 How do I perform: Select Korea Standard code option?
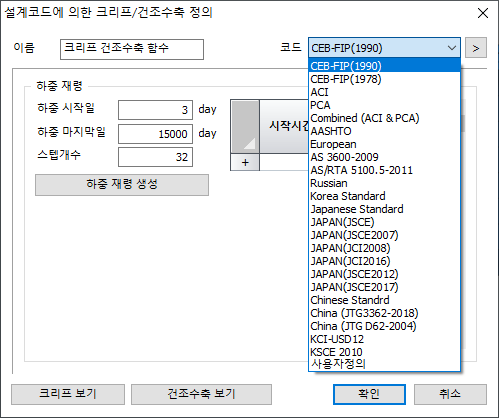click(385, 196)
